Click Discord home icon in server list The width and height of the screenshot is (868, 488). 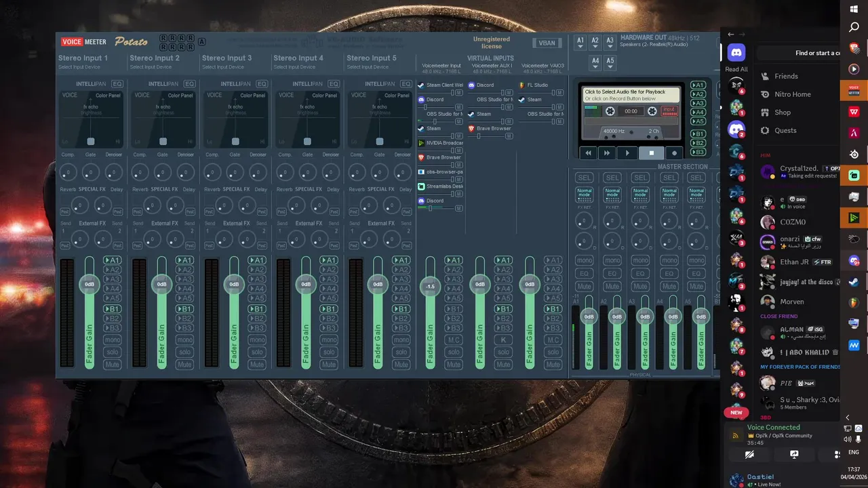736,52
